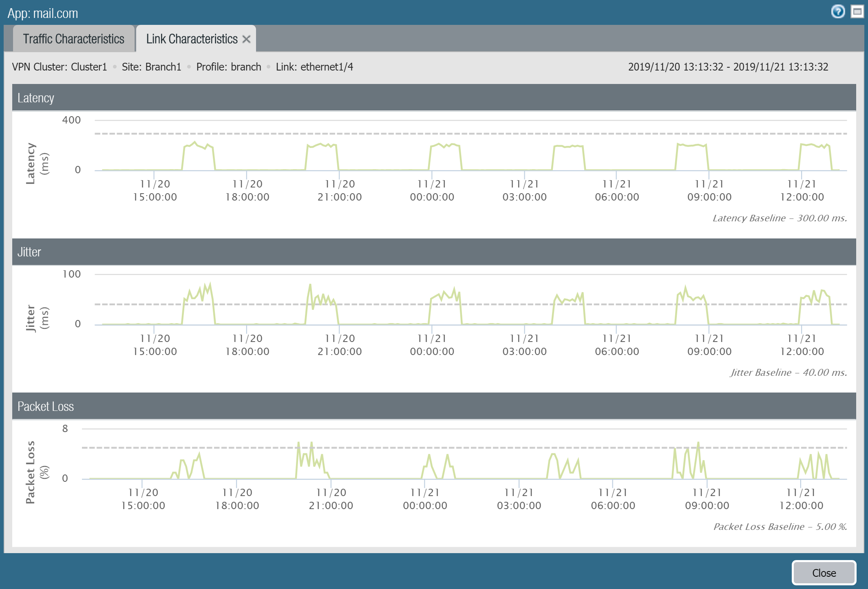Click the Profile: branch breadcrumb
868x589 pixels.
pos(229,67)
